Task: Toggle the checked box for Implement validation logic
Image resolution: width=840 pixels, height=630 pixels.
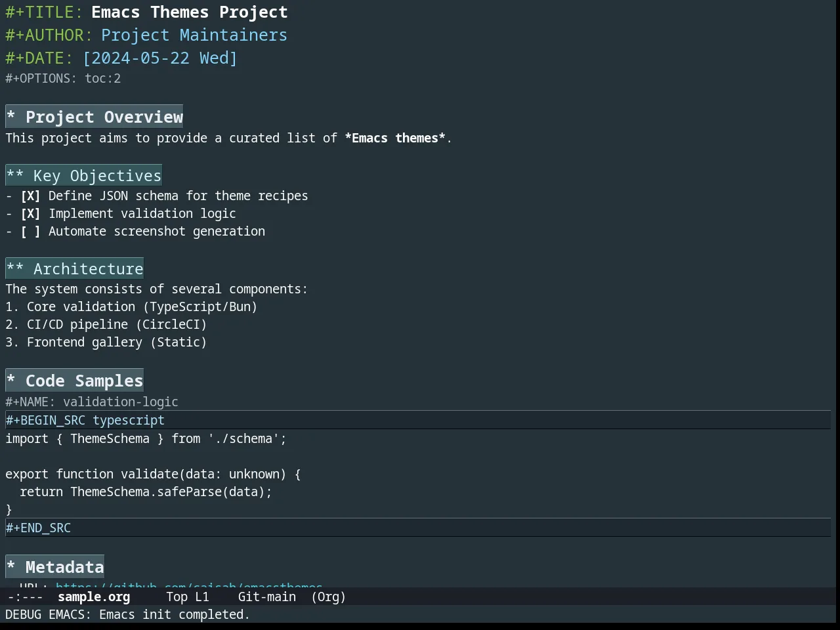Action: 30,213
